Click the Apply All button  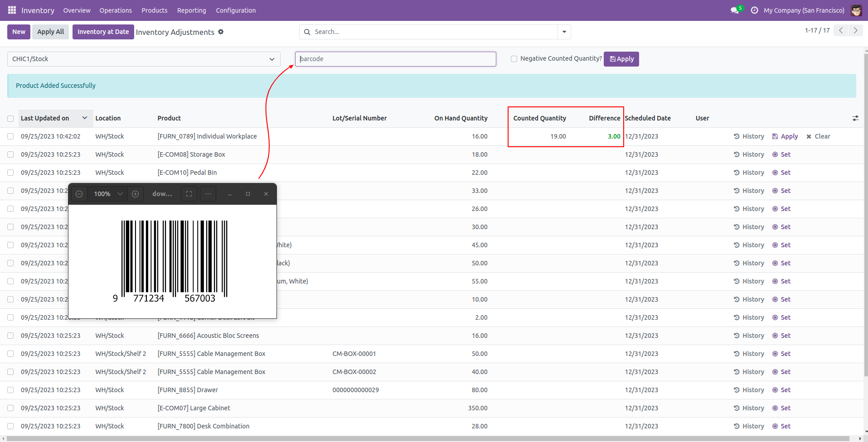[x=51, y=32]
